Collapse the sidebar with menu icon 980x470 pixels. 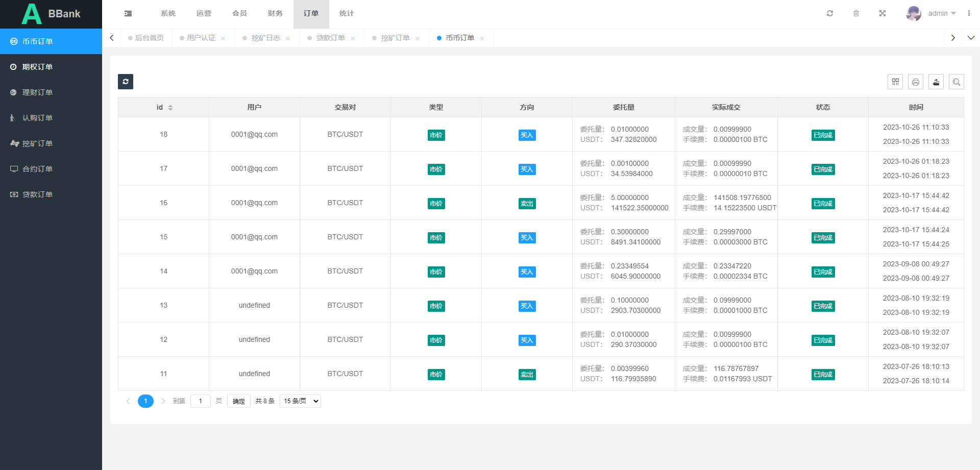128,14
